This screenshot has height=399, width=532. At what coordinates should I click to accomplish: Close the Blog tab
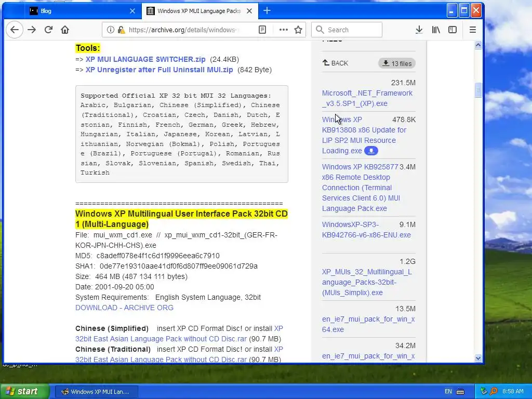click(x=132, y=11)
